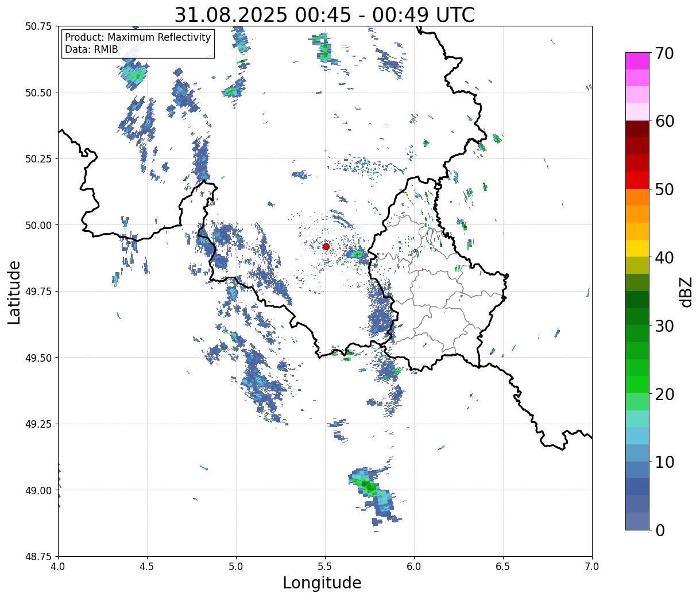
Task: Click the bright red swatch just above 50
Action: coord(637,180)
